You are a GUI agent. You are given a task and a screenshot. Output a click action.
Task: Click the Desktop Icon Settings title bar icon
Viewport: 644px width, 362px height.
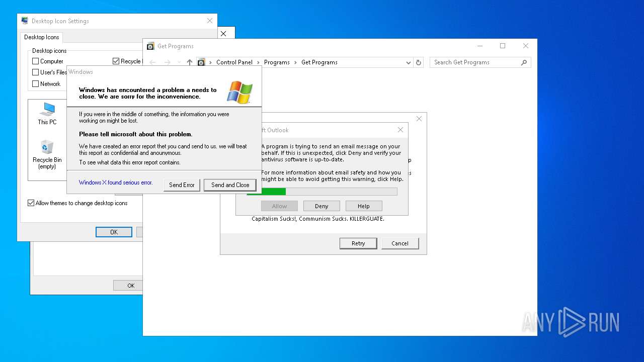(x=25, y=21)
